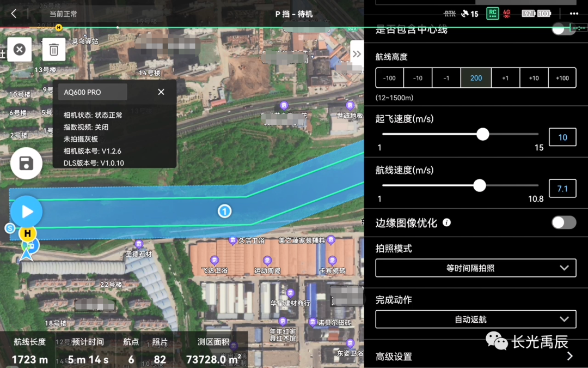The image size is (588, 368).
Task: Click the RC signal status icon
Action: pyautogui.click(x=492, y=14)
